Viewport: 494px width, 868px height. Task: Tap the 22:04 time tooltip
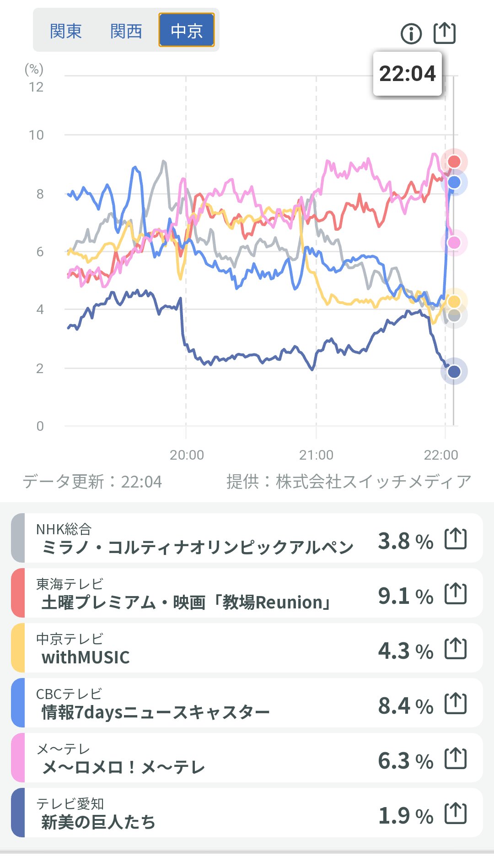[407, 74]
